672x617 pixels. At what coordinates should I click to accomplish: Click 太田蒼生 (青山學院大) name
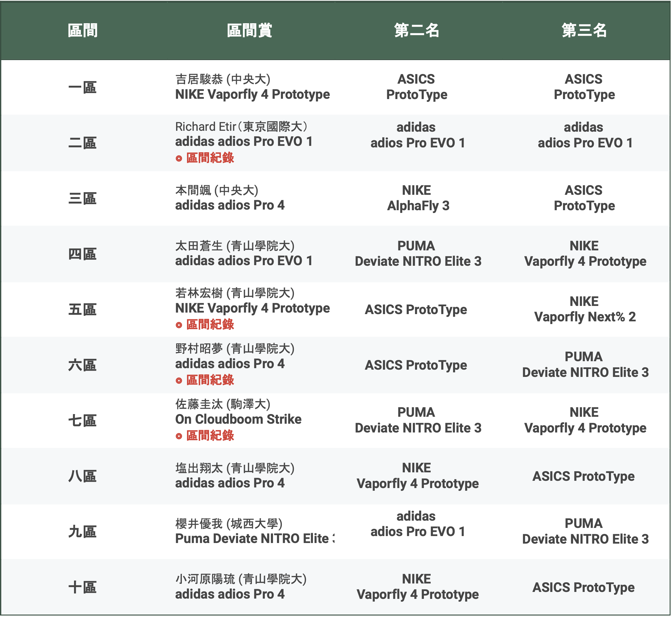click(235, 246)
